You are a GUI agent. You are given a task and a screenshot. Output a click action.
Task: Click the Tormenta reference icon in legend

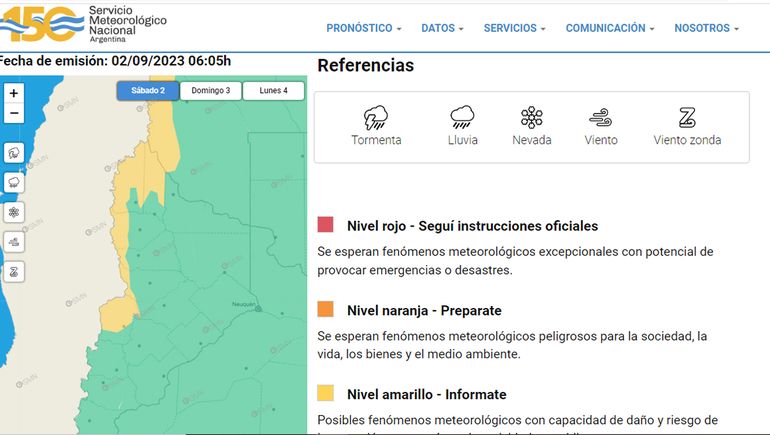pos(376,119)
